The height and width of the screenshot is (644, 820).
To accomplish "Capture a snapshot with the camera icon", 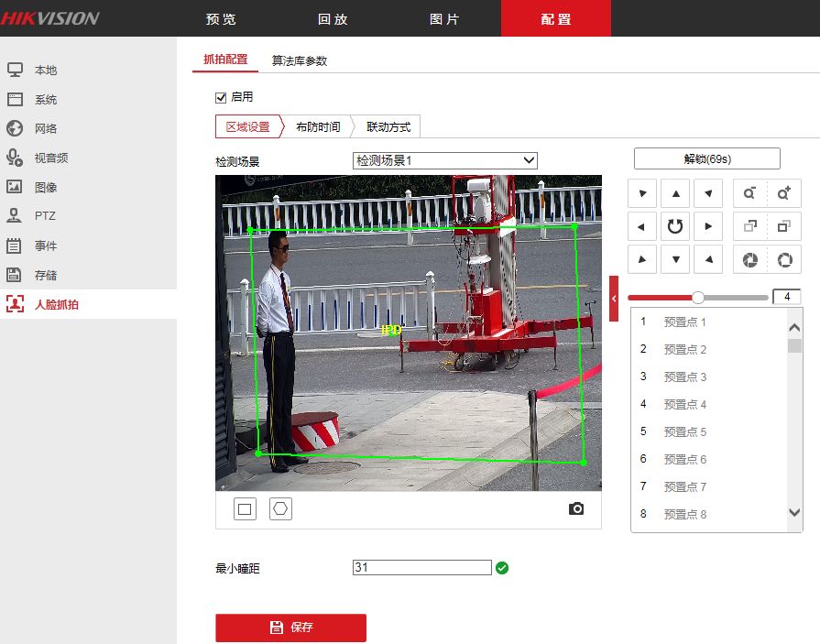I will coord(575,508).
